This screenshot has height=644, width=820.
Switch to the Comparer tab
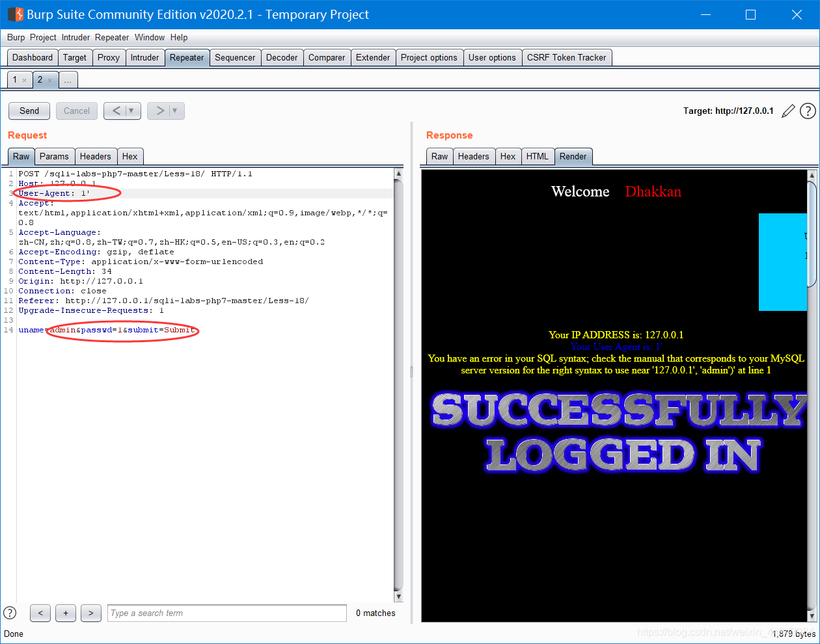click(x=327, y=57)
